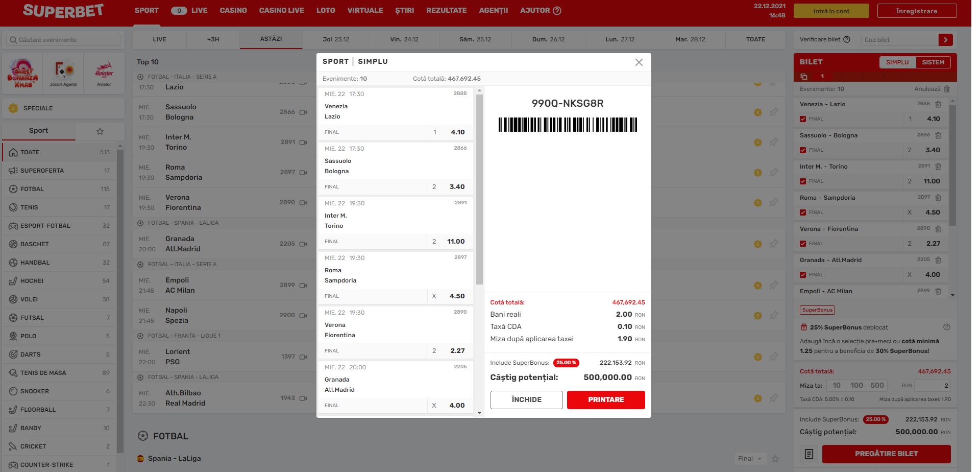This screenshot has width=980, height=472.
Task: Click the help icon next to Ajutor
Action: [557, 10]
